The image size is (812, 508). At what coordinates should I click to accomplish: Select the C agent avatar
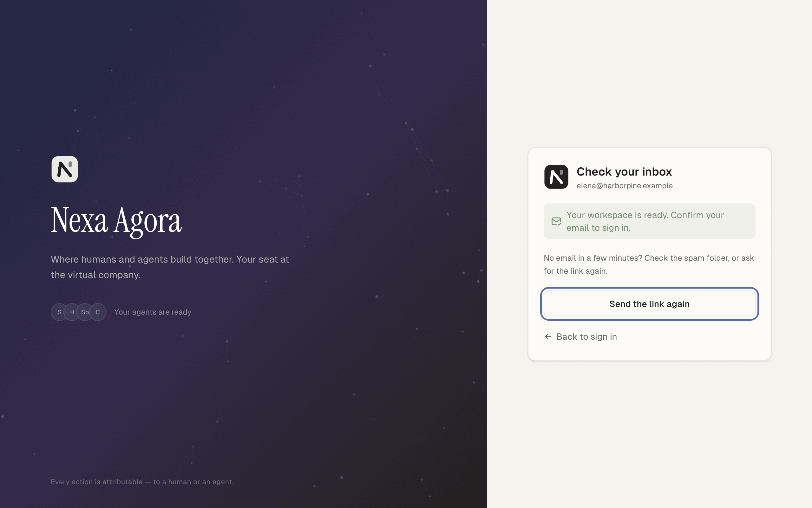(98, 312)
